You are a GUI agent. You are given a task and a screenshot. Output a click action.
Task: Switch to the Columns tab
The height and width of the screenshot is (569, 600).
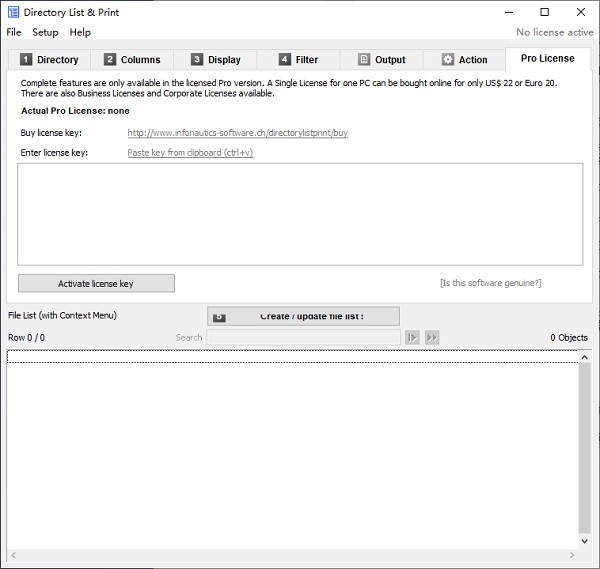[131, 60]
